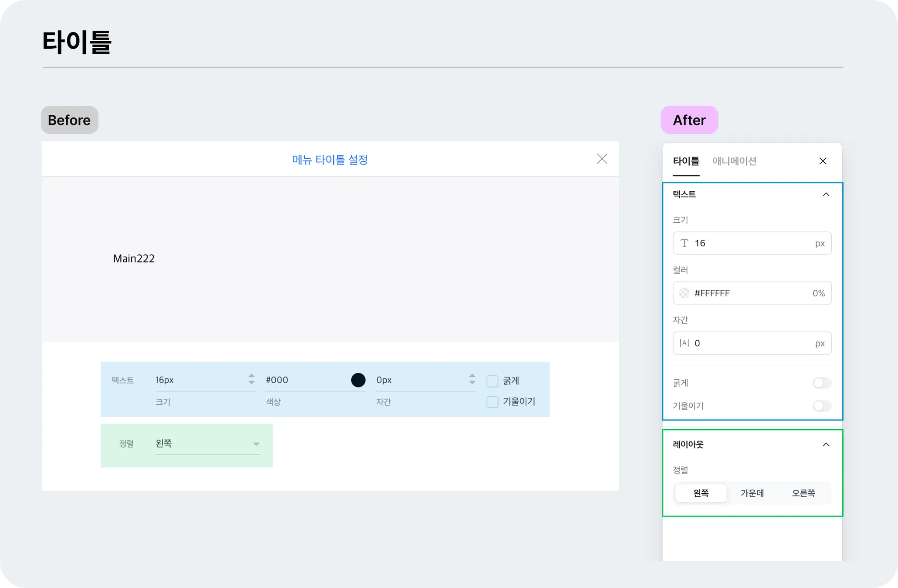This screenshot has width=898, height=588.
Task: Collapse the 레이아웃 section chevron
Action: [826, 445]
